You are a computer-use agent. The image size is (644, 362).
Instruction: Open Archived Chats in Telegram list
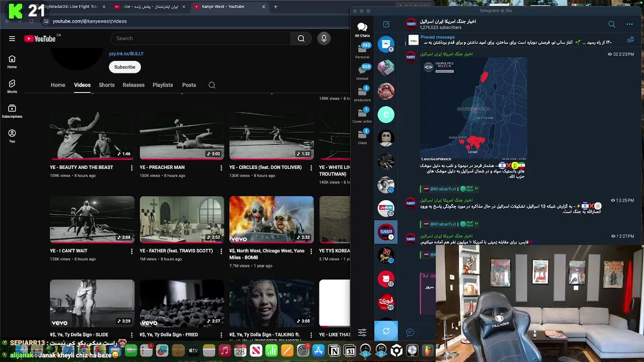coord(386,44)
